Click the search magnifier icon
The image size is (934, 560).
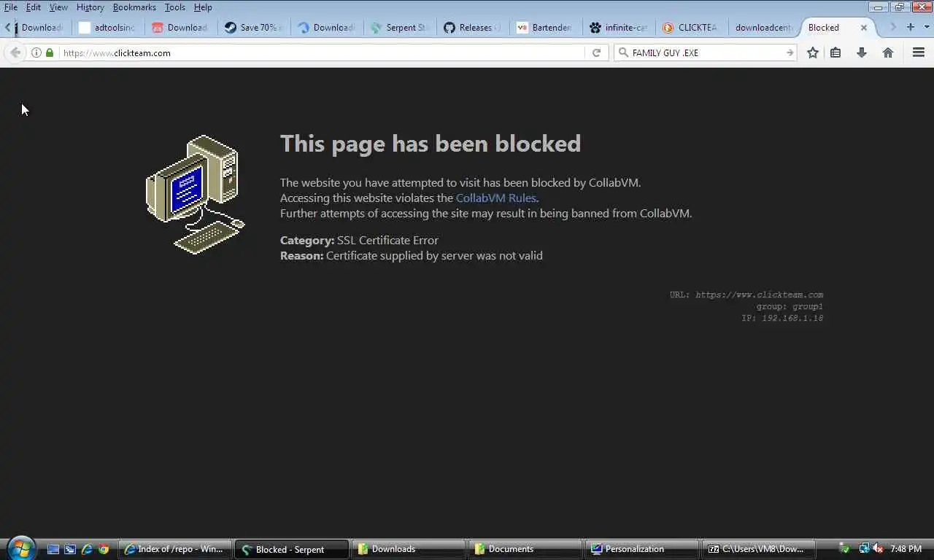[x=623, y=52]
